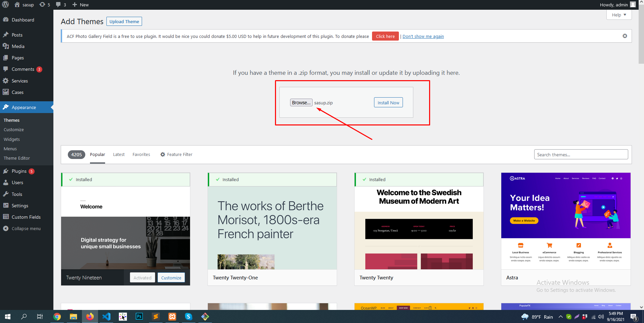Image resolution: width=644 pixels, height=323 pixels.
Task: Click the Upload Theme button
Action: click(x=124, y=21)
